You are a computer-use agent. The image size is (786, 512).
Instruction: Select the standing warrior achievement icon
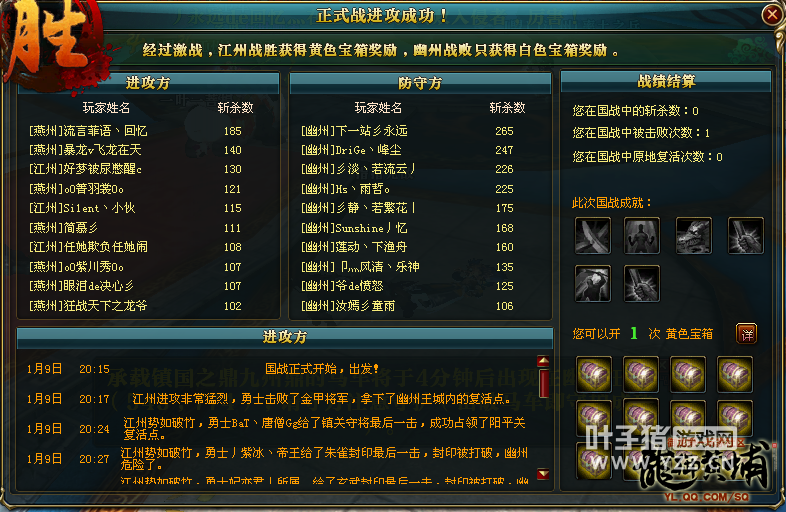[641, 236]
